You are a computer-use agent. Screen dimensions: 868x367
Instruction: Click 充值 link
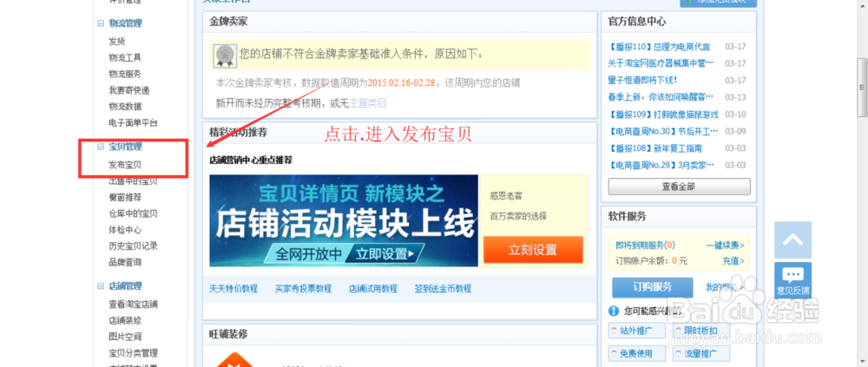[x=733, y=260]
